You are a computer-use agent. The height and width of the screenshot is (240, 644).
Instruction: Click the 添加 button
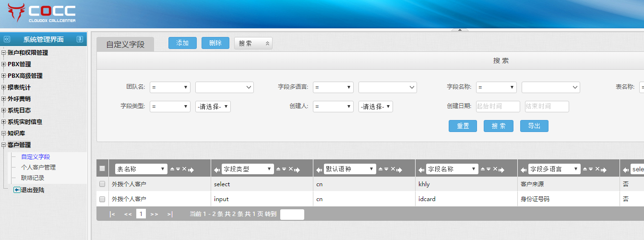point(182,43)
